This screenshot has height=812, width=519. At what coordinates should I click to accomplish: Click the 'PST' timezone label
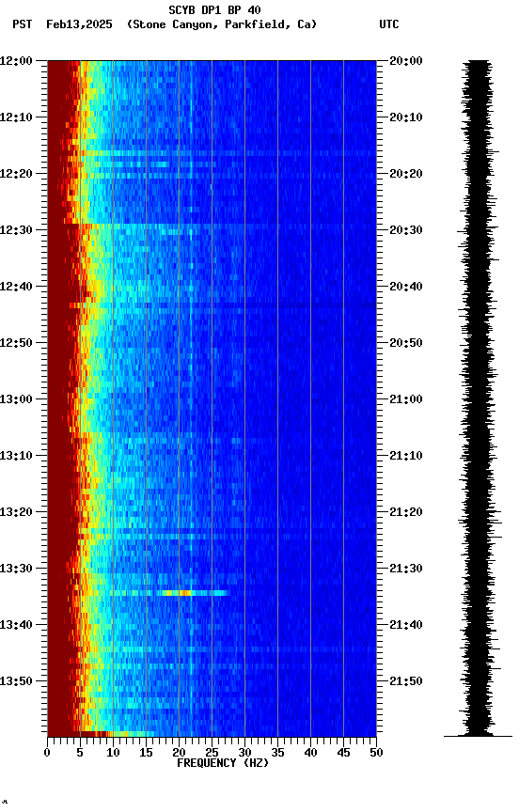pos(23,24)
